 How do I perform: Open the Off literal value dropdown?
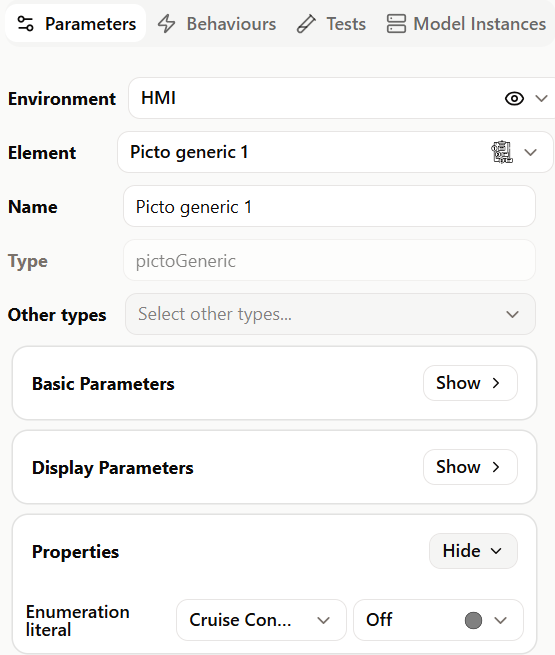438,620
